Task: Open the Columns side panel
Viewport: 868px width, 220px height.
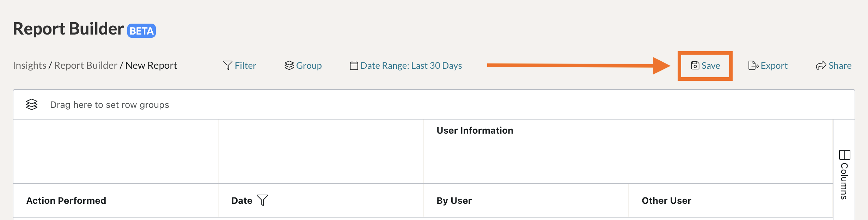Action: (844, 181)
